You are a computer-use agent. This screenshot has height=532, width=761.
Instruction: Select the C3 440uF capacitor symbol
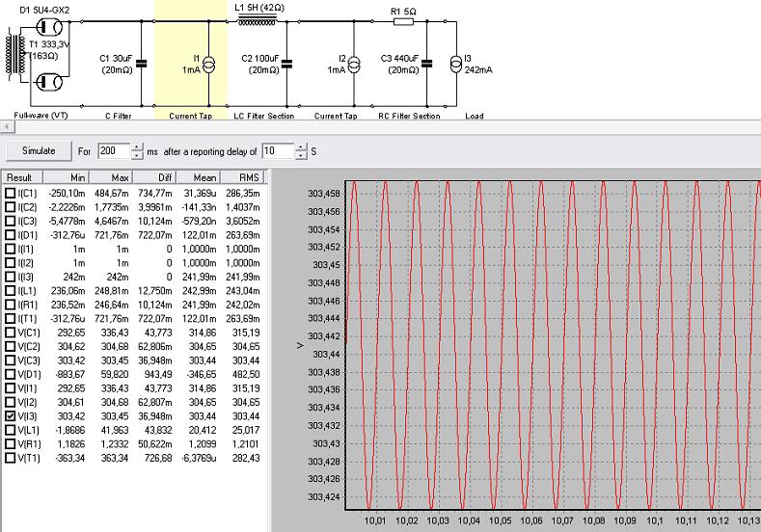(x=427, y=65)
